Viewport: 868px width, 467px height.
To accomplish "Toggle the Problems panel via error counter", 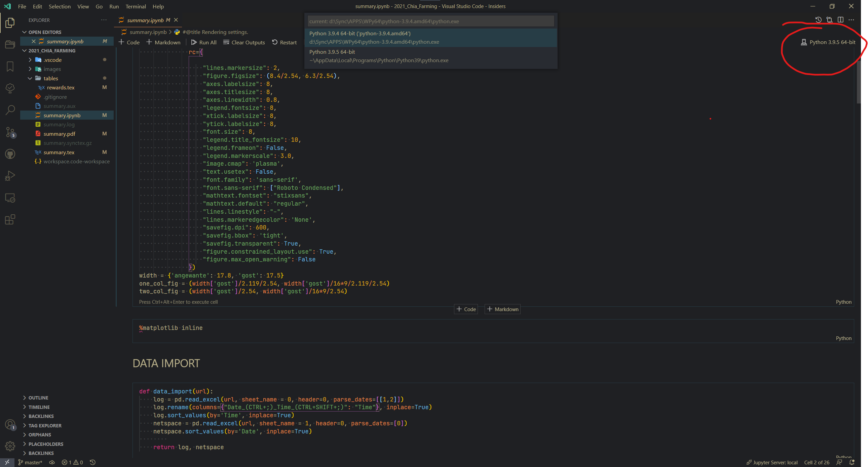I will (x=72, y=462).
